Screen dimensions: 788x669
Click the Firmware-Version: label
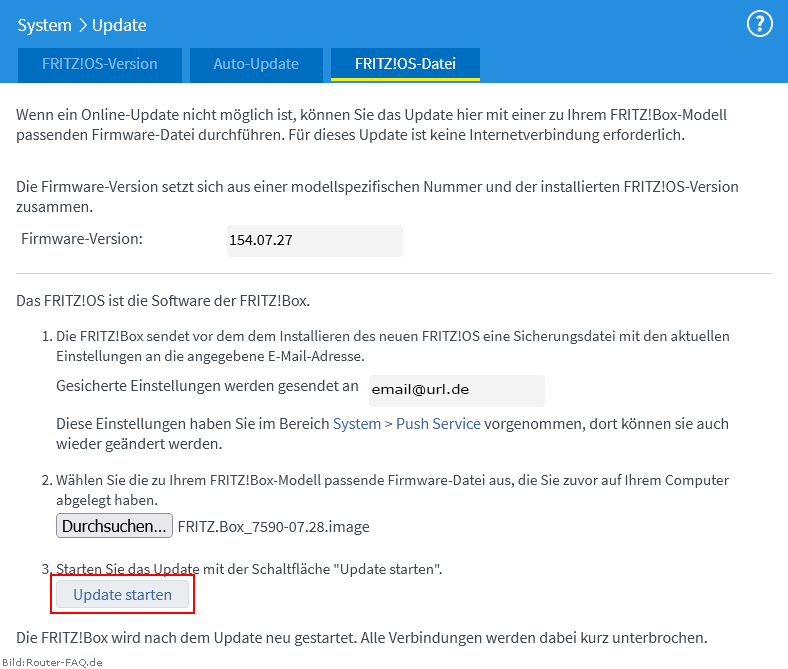click(x=82, y=239)
